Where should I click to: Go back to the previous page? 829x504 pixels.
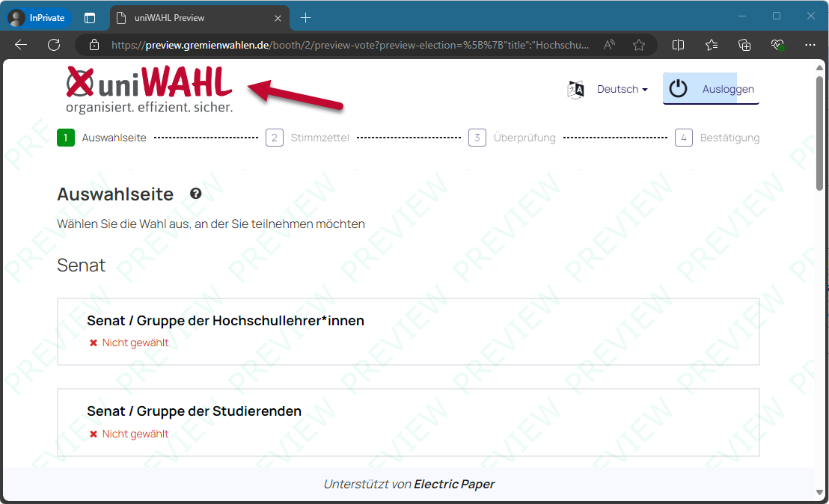(x=21, y=45)
